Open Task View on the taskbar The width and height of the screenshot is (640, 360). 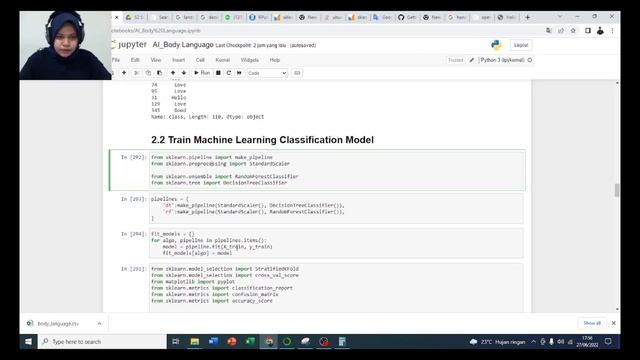(x=176, y=342)
